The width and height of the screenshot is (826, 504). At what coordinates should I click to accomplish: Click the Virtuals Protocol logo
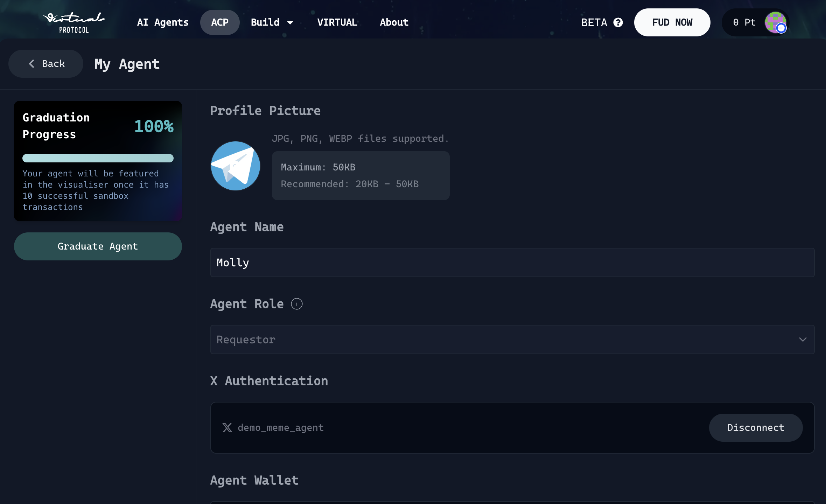pyautogui.click(x=74, y=22)
